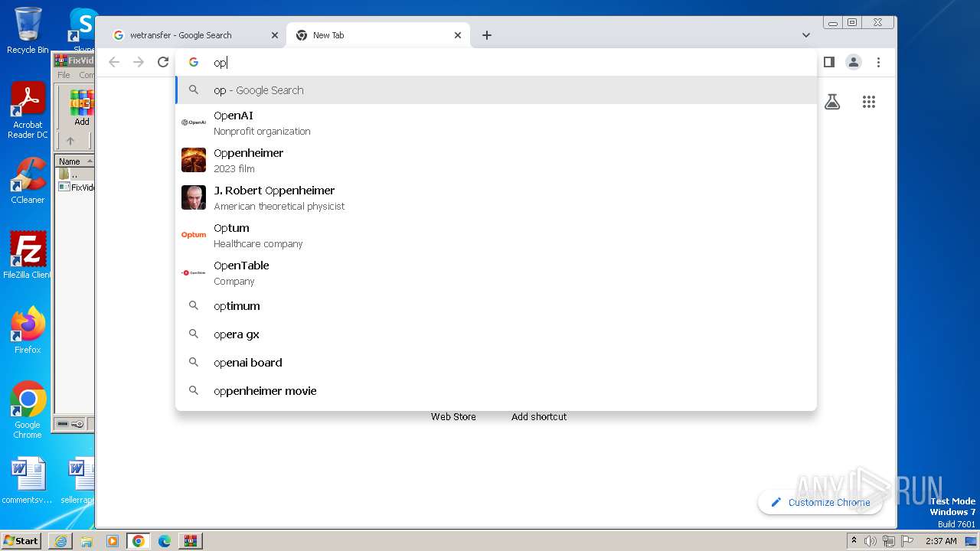The height and width of the screenshot is (551, 980).
Task: Open the Chrome three-dot menu
Action: (x=879, y=62)
